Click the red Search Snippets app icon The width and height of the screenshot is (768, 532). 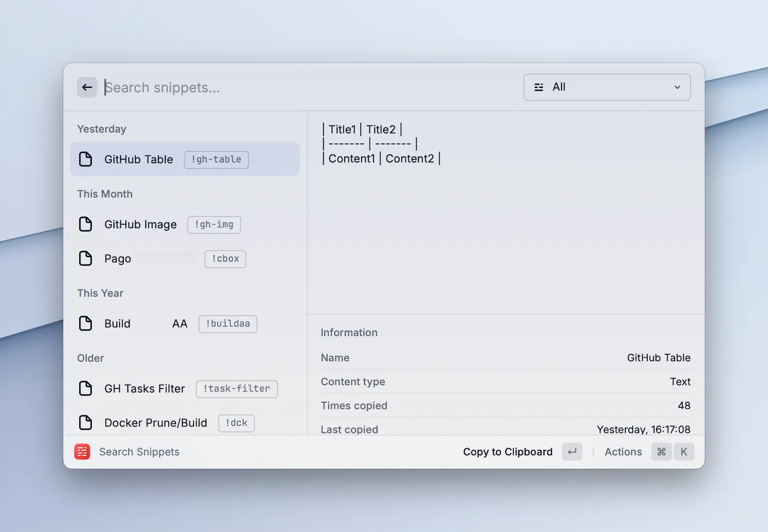click(82, 452)
